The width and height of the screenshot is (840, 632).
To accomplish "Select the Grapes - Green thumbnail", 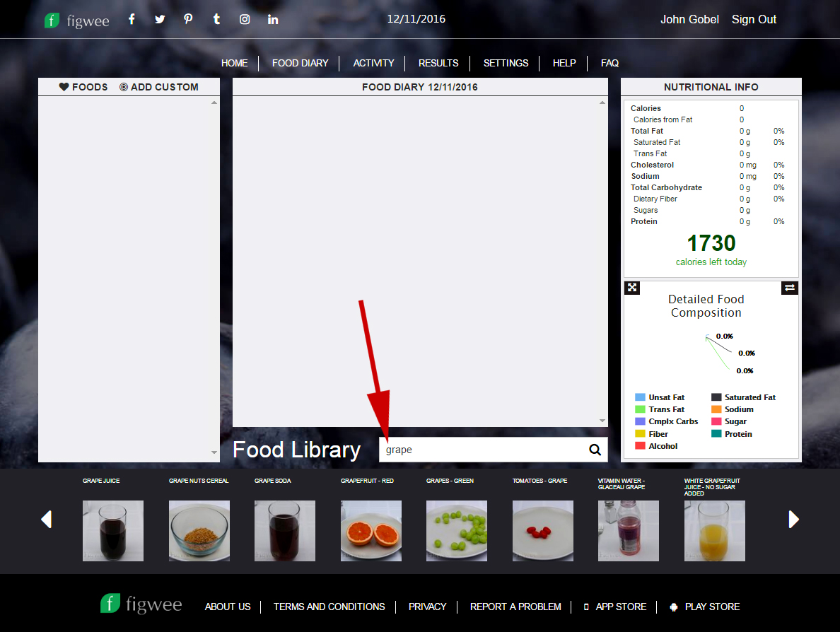I will [x=457, y=531].
